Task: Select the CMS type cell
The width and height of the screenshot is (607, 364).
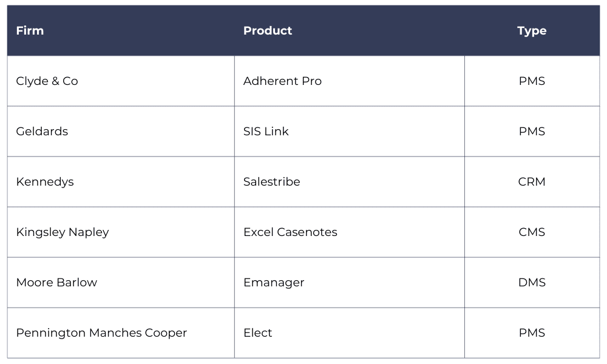Action: [532, 232]
